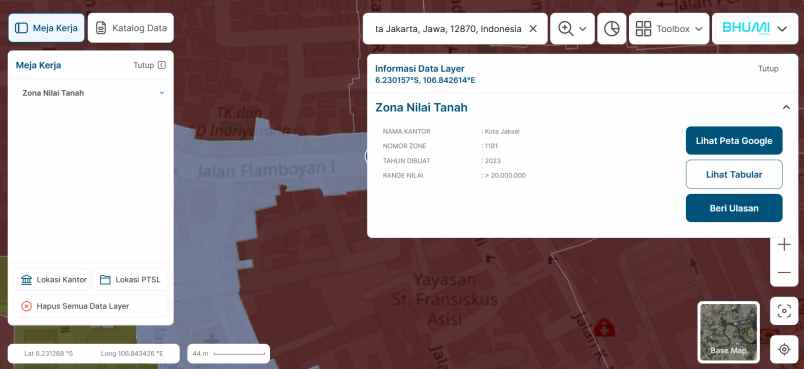Click the pie chart statistics icon

(612, 29)
